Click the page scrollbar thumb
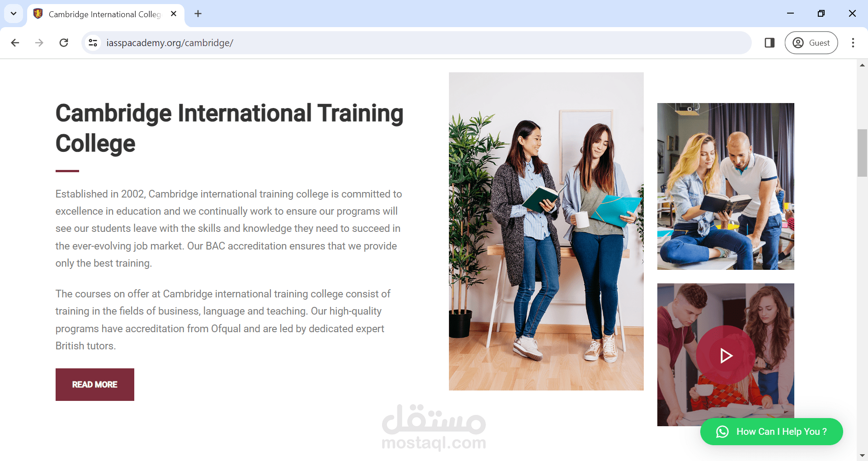Image resolution: width=868 pixels, height=461 pixels. [x=862, y=153]
